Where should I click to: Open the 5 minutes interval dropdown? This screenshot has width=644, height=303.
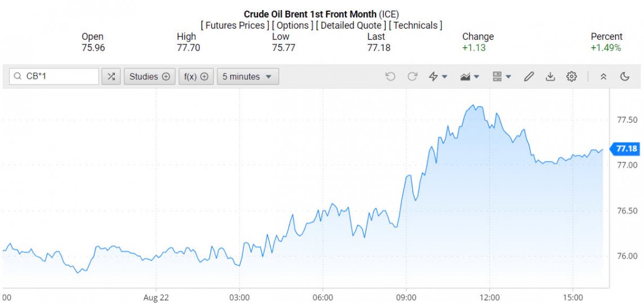tap(248, 76)
